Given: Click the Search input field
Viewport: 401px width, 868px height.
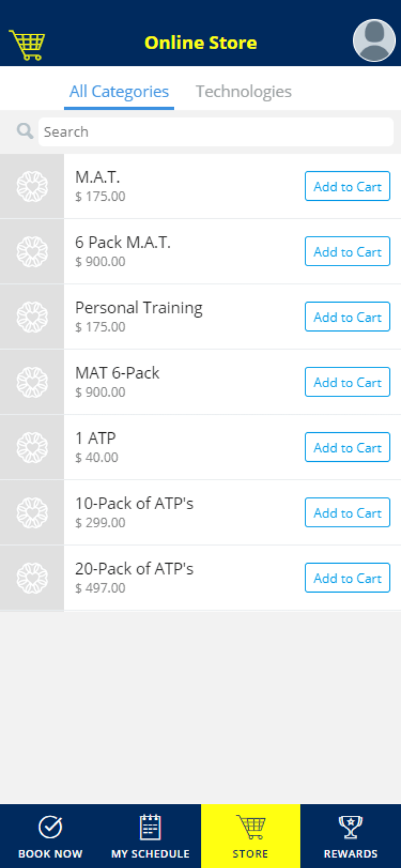Looking at the screenshot, I should [x=215, y=131].
